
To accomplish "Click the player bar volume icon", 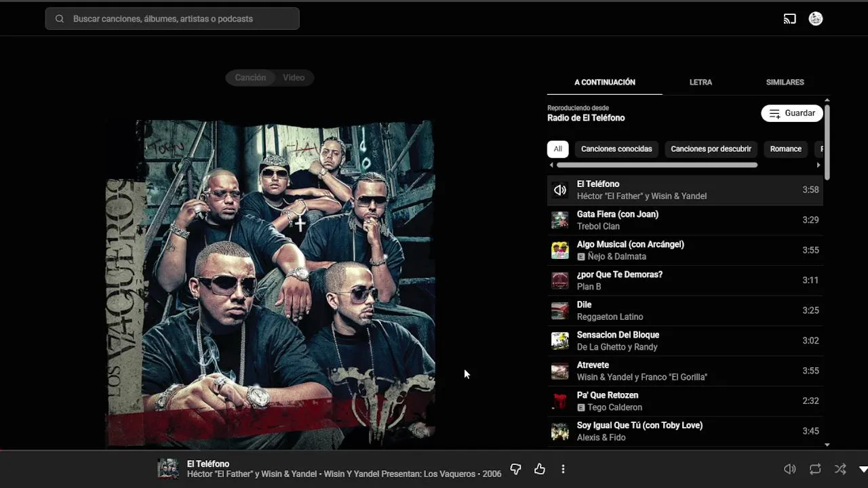I will 790,469.
